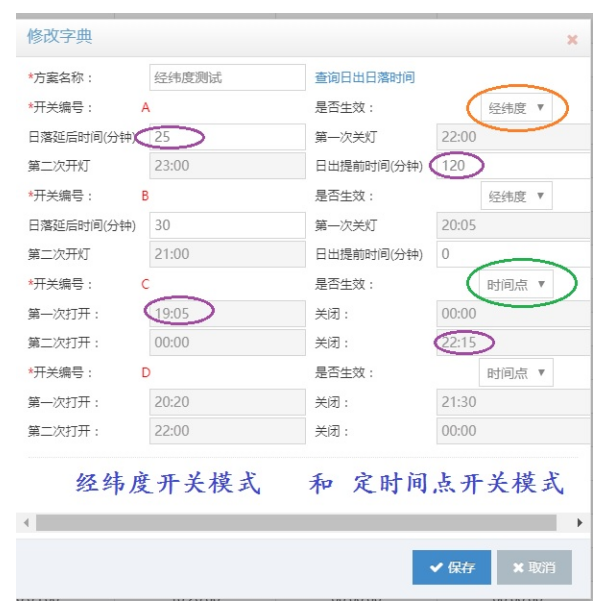
Task: Expand the 时间点 dropdown for switch D
Action: coord(516,373)
